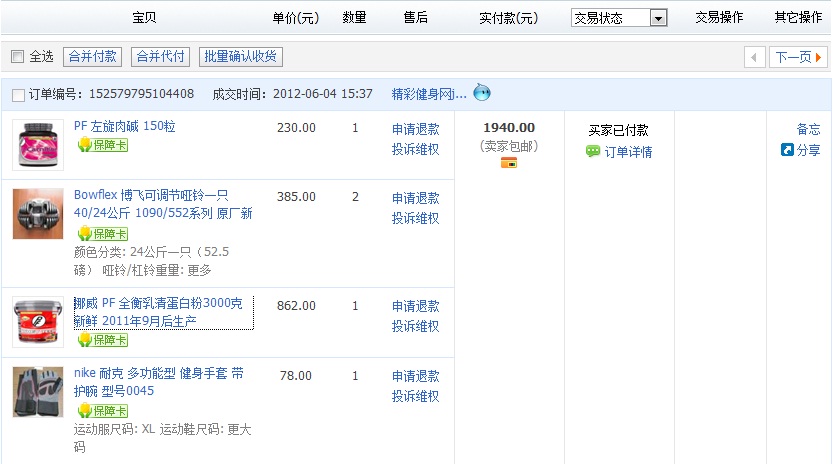
Task: Open the PF 左旋肉碱 product thumbnail
Action: [38, 145]
